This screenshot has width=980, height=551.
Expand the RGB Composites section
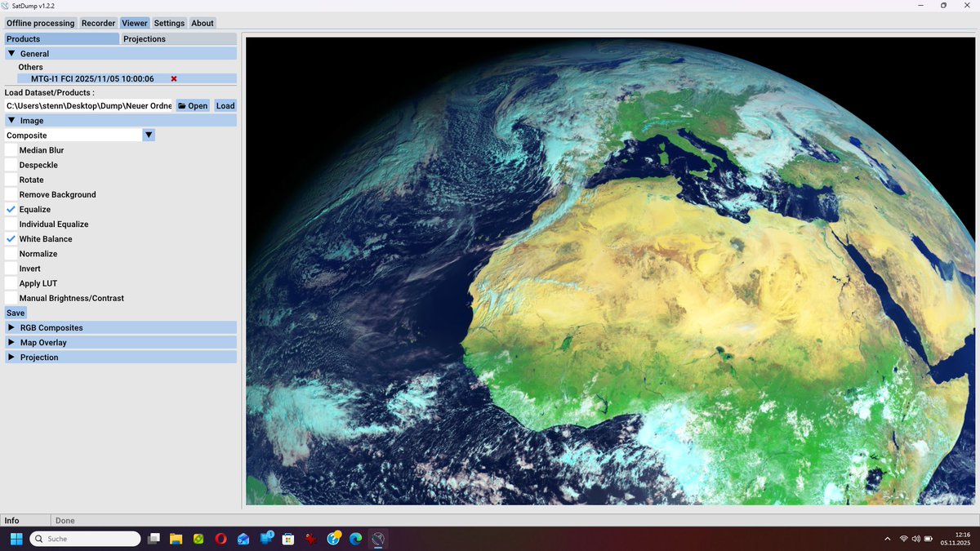[x=121, y=327]
